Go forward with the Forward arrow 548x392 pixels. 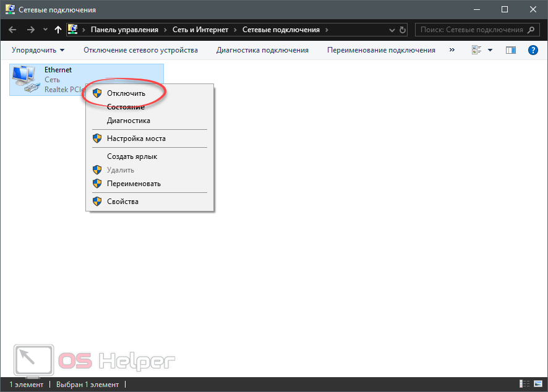(31, 30)
